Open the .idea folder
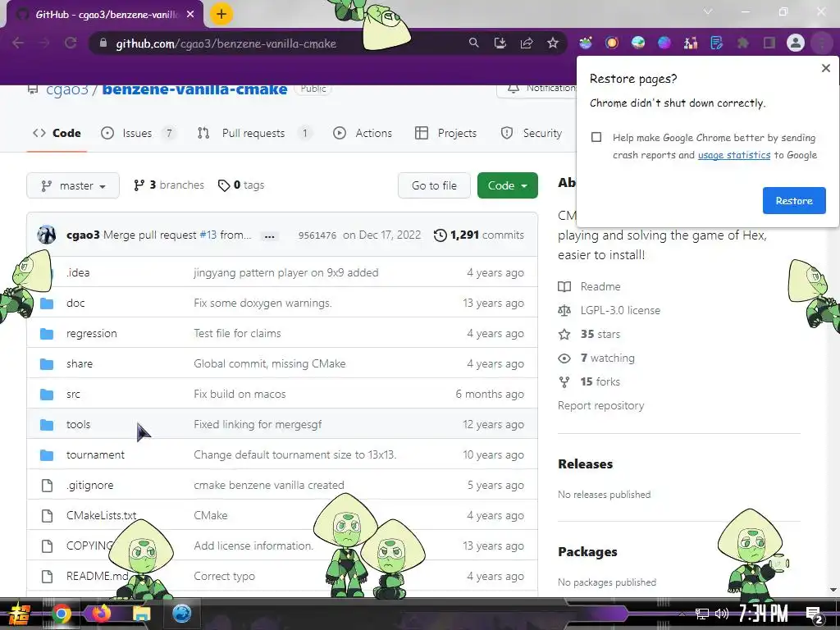The height and width of the screenshot is (630, 840). (x=78, y=272)
